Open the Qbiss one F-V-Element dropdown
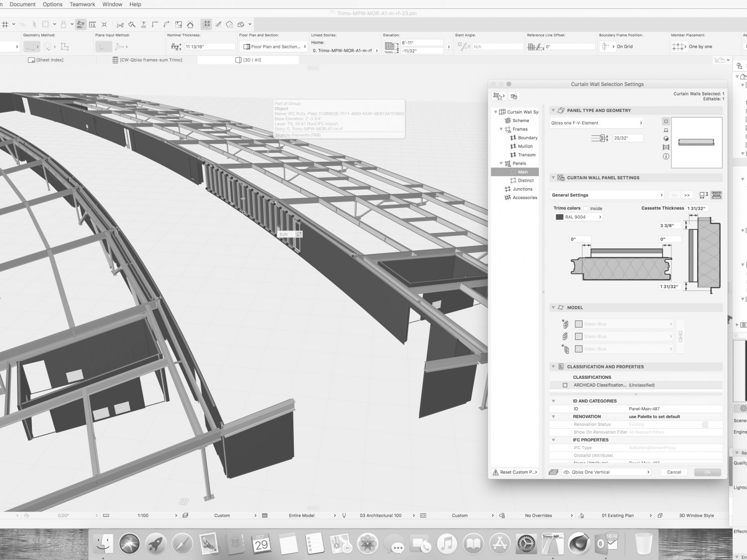The image size is (747, 560). point(597,123)
